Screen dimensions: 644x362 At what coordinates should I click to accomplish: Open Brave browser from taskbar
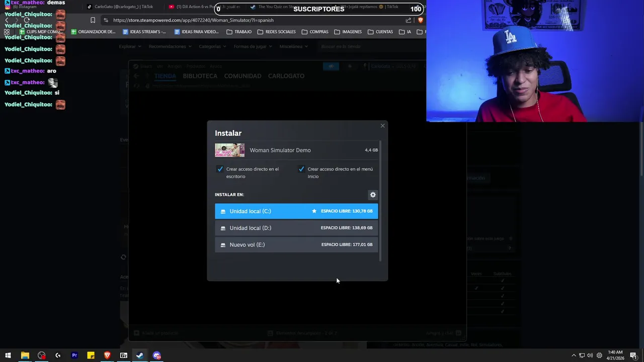coord(107,355)
